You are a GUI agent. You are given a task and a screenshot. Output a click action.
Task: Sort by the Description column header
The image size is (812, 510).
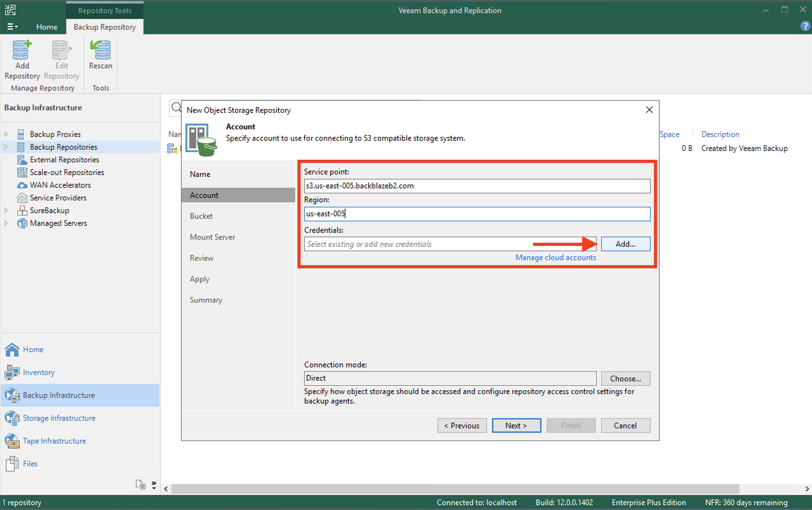click(720, 134)
